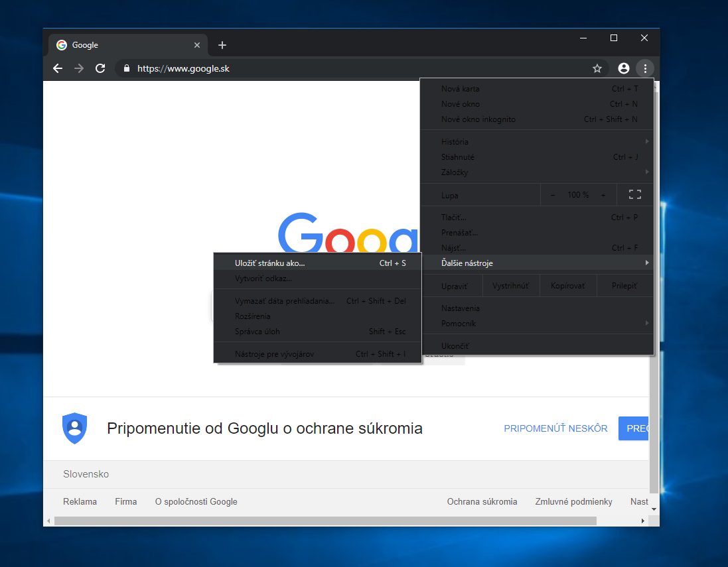Expand the Záložky submenu
728x567 pixels.
coord(537,172)
